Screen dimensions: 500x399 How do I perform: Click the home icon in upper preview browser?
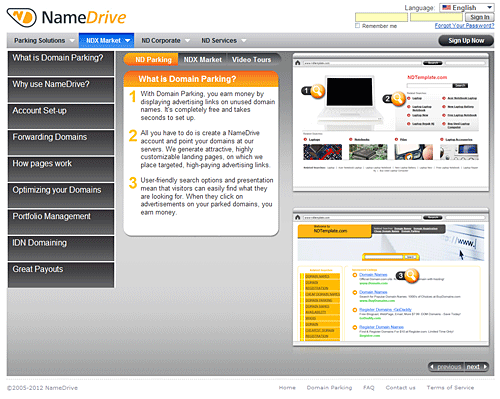coord(298,63)
